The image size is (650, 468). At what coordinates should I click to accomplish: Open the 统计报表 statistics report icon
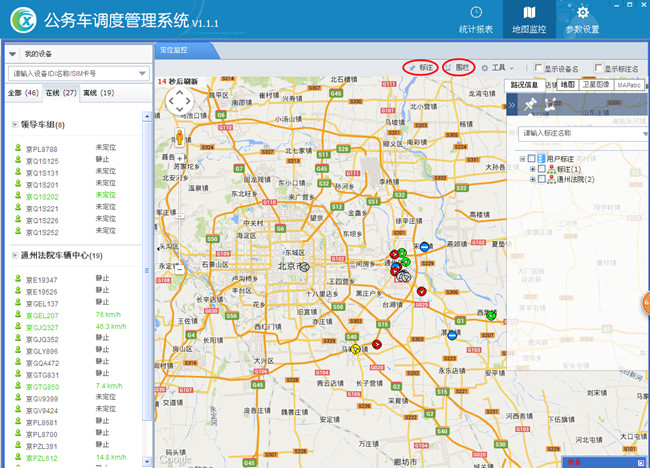473,20
